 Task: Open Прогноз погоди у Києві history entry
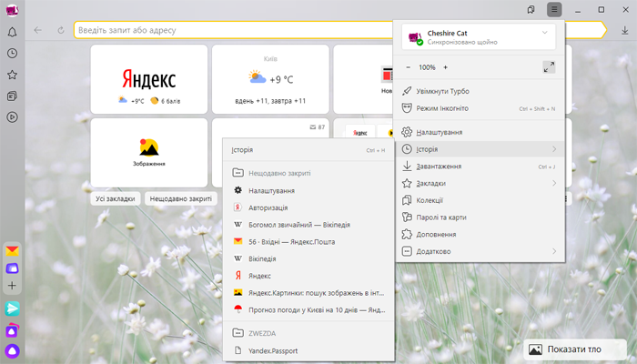click(308, 310)
